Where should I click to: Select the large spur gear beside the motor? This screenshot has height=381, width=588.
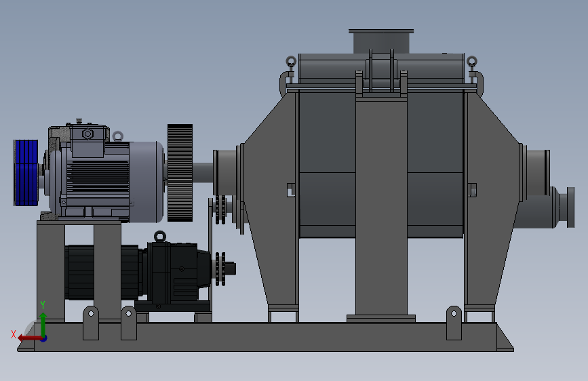(180, 173)
